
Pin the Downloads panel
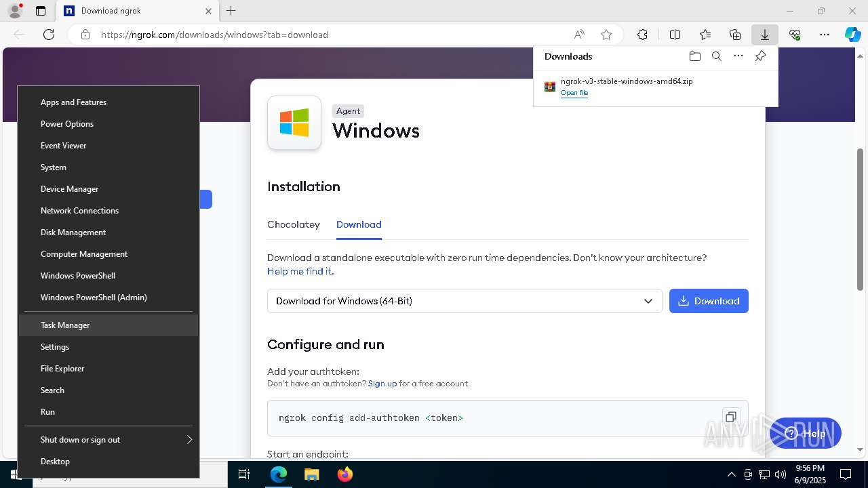(x=761, y=56)
